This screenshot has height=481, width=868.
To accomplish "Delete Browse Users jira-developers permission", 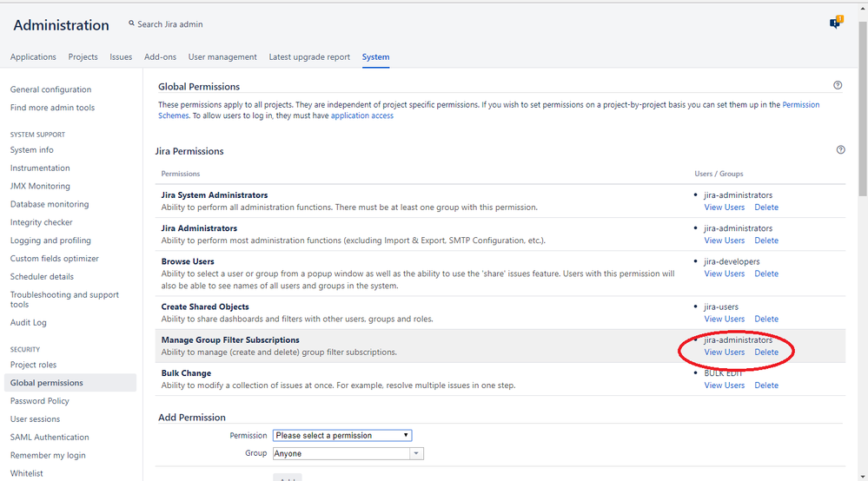I will (x=766, y=273).
